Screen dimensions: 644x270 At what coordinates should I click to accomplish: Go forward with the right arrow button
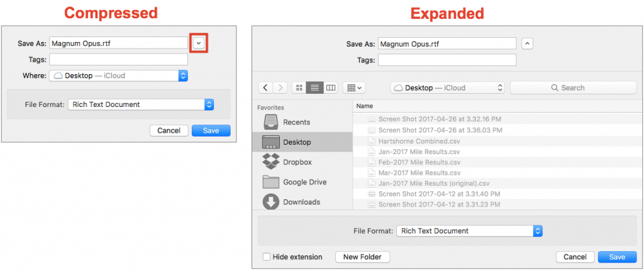(280, 87)
